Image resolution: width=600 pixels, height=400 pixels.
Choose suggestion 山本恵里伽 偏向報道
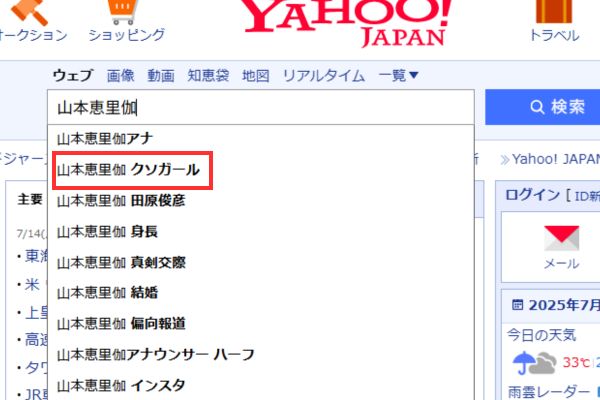(x=261, y=324)
